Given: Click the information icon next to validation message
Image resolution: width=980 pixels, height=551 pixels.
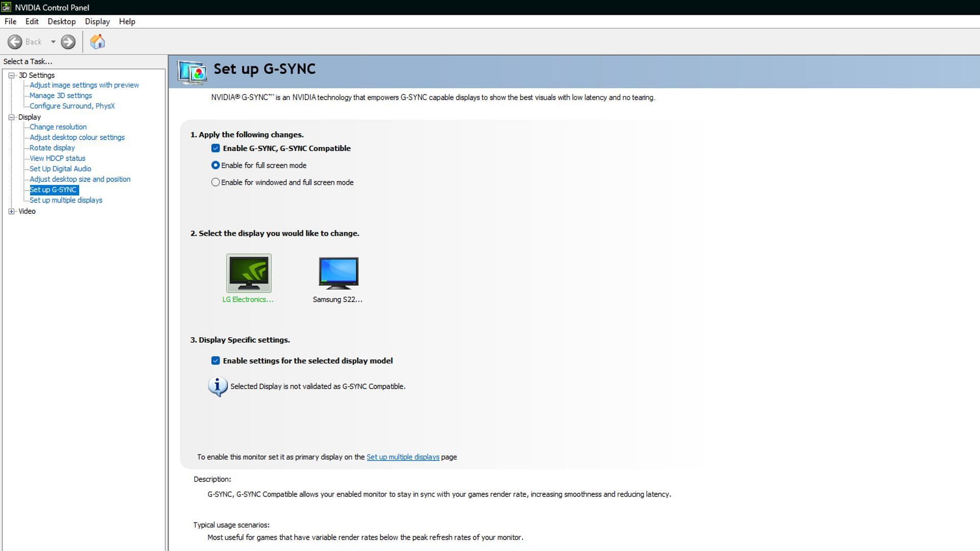Looking at the screenshot, I should coord(217,387).
